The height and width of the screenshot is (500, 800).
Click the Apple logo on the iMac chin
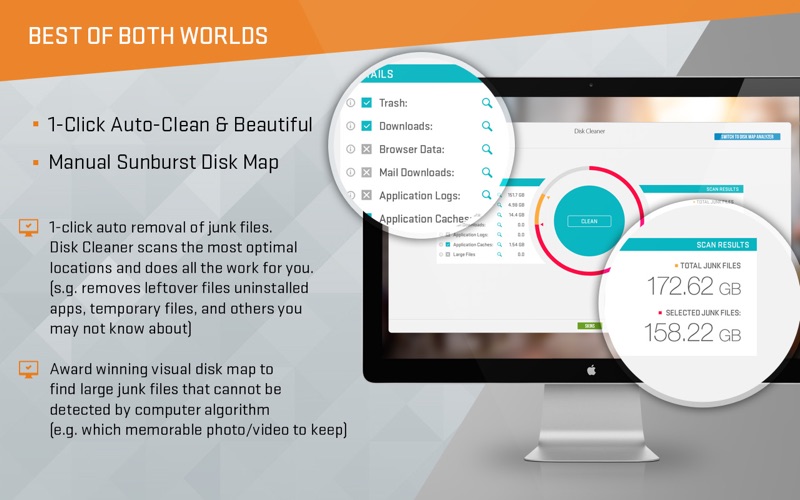coord(591,370)
